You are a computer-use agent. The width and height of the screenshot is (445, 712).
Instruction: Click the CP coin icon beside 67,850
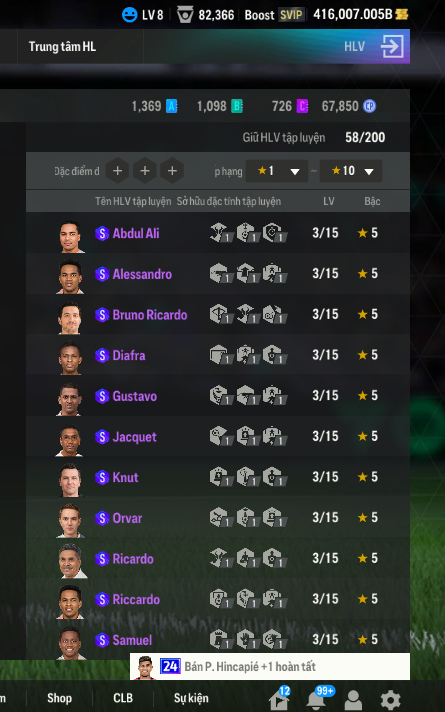click(x=369, y=106)
